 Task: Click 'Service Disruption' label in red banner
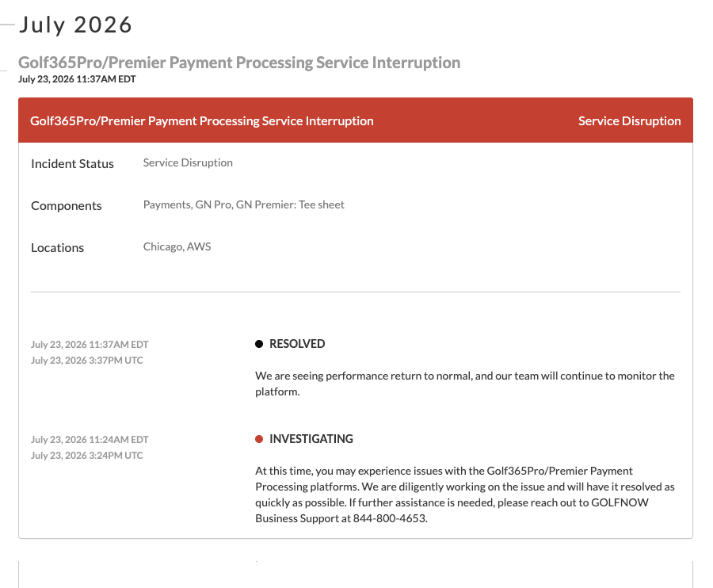coord(629,121)
